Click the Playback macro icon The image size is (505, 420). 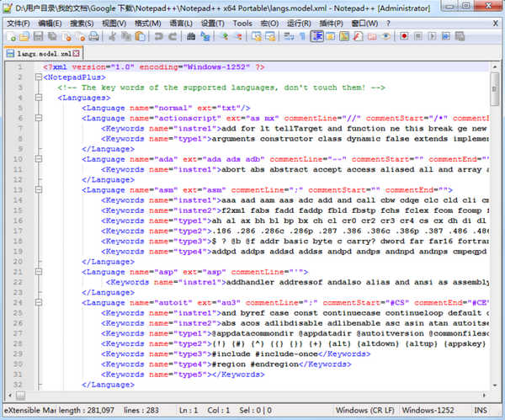click(x=433, y=36)
